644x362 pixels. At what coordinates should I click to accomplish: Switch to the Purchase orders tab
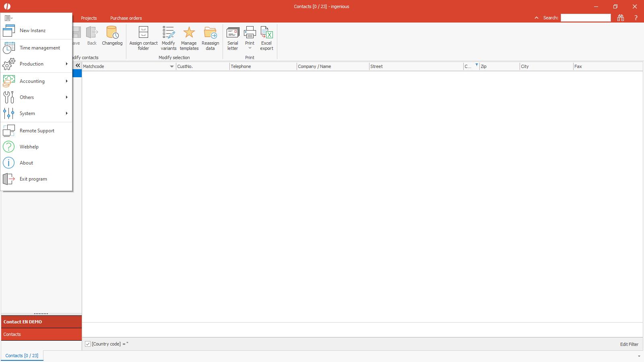click(126, 18)
